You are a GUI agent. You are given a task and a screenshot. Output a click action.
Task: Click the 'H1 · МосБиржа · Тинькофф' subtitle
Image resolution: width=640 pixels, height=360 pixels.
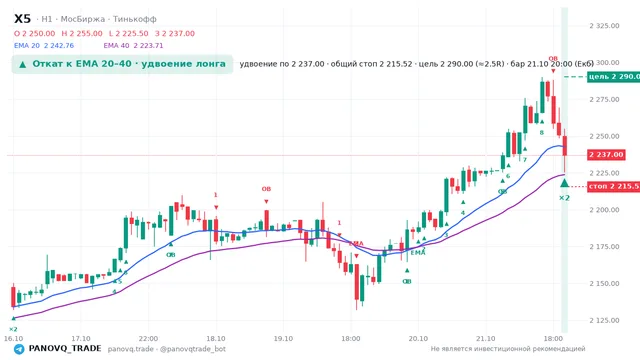tap(98, 19)
